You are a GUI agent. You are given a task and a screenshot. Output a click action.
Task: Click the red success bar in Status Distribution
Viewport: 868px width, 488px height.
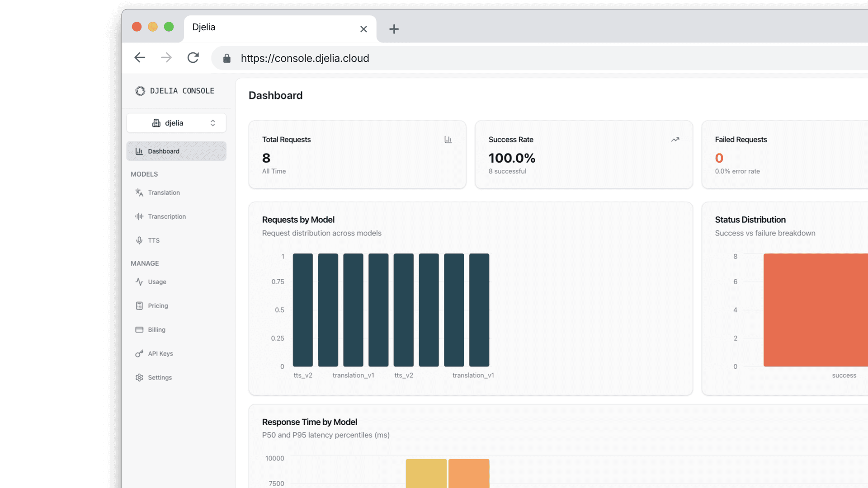click(816, 310)
